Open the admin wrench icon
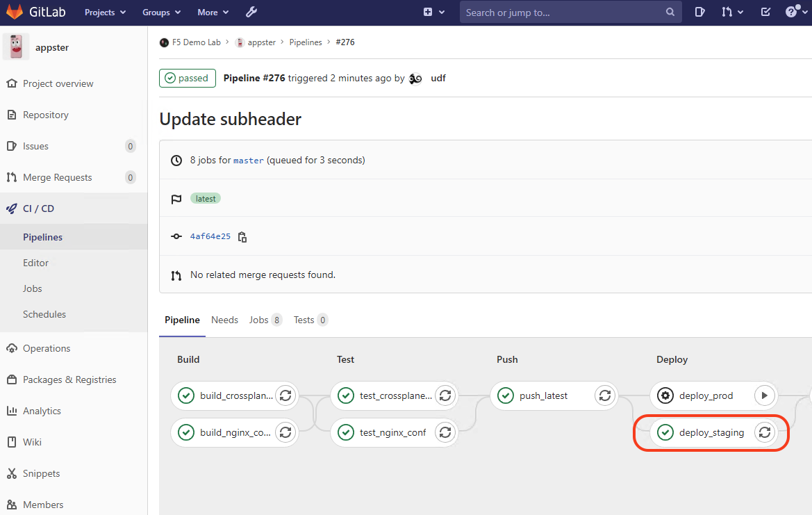812x515 pixels. (x=251, y=13)
